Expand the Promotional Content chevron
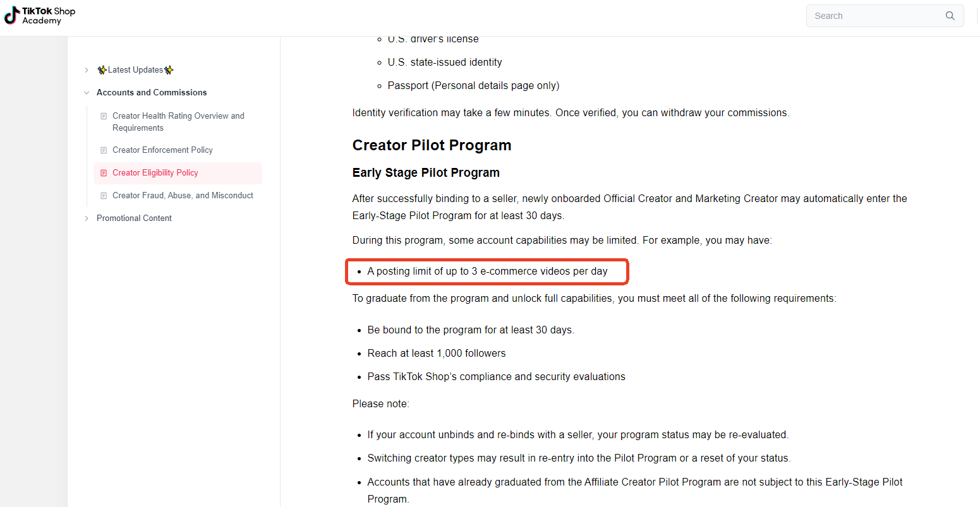The width and height of the screenshot is (980, 507). (87, 218)
